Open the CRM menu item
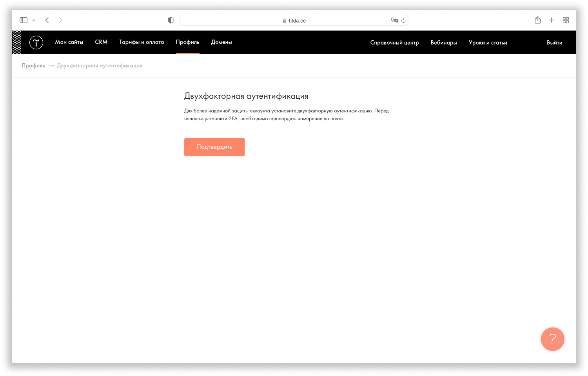Viewport: 588px width, 376px height. (x=101, y=42)
